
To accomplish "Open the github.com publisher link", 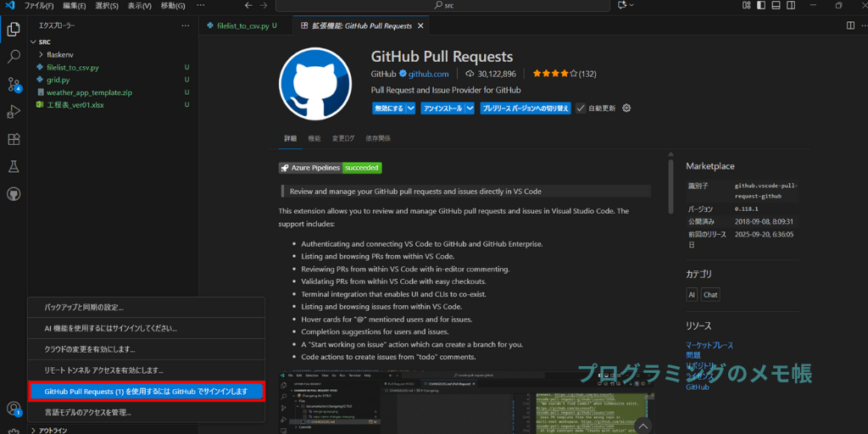I will click(x=428, y=74).
